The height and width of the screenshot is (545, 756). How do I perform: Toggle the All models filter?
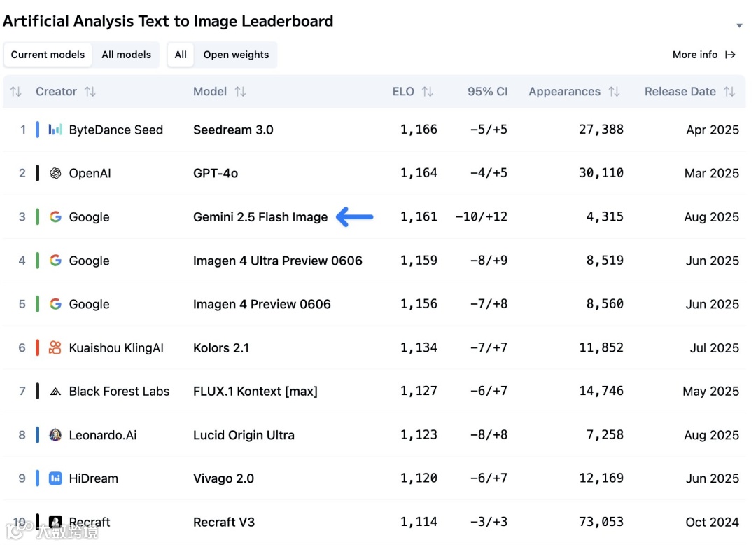click(126, 55)
